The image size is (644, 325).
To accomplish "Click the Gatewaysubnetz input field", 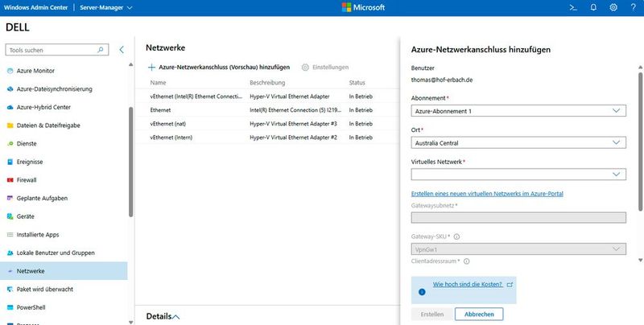I will pyautogui.click(x=518, y=217).
